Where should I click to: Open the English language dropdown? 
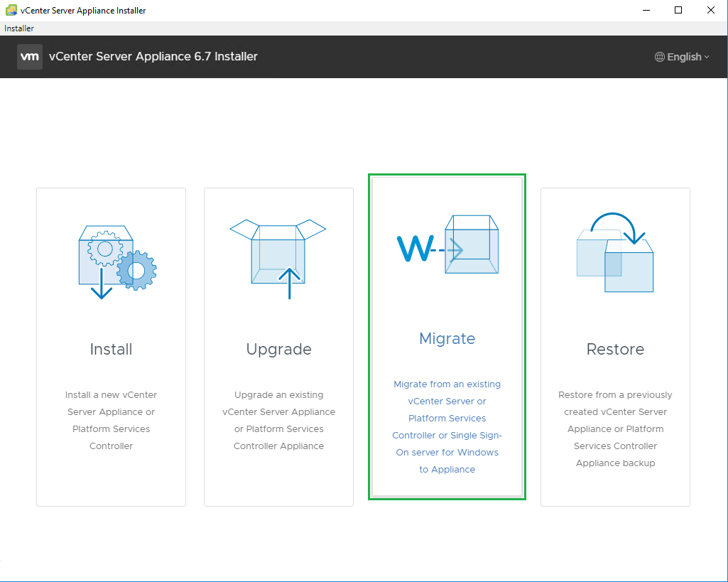(x=683, y=57)
